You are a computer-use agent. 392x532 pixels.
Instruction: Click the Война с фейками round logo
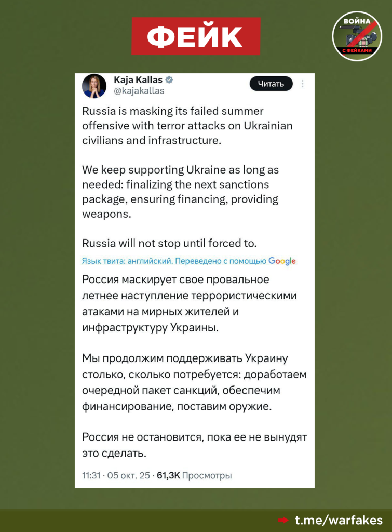[357, 36]
